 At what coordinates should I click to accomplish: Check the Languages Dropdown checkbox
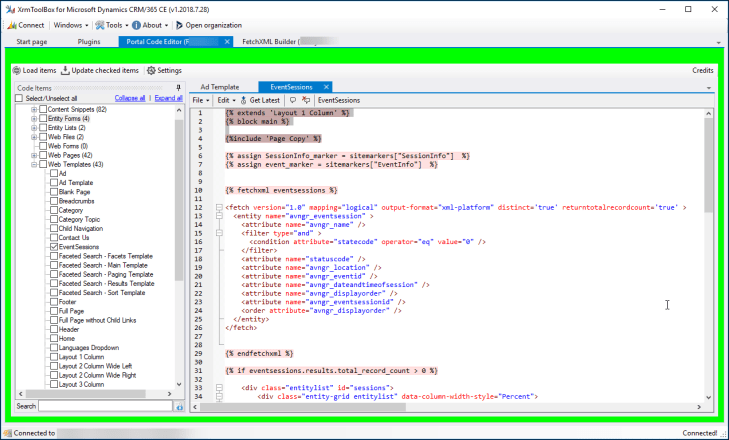[54, 347]
